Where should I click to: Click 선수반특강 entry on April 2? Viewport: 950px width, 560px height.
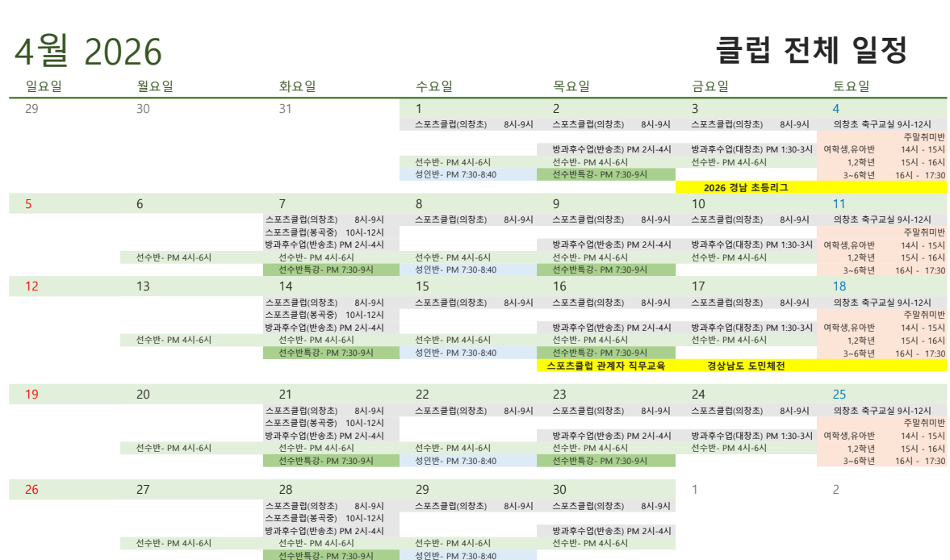click(x=599, y=174)
